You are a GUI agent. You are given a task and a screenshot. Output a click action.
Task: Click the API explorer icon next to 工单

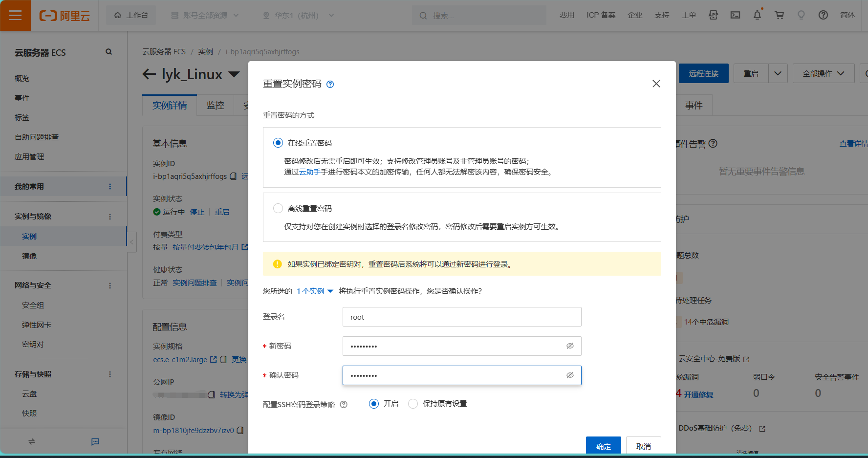coord(713,15)
